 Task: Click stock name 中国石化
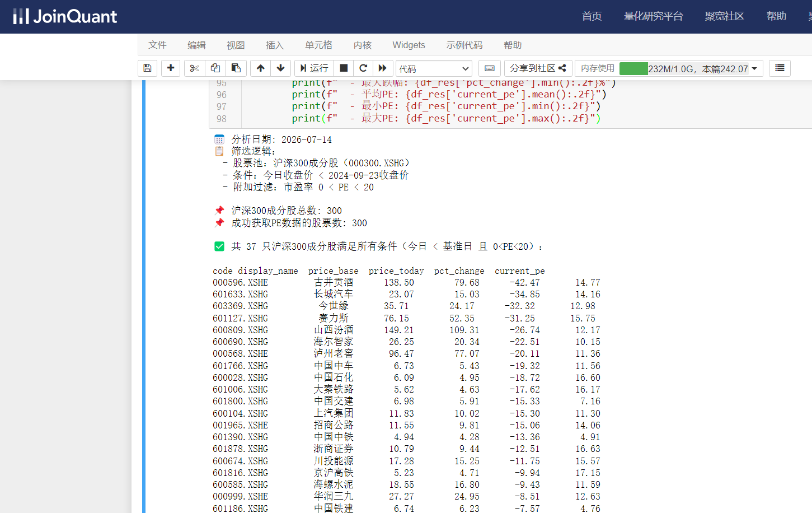pyautogui.click(x=334, y=377)
